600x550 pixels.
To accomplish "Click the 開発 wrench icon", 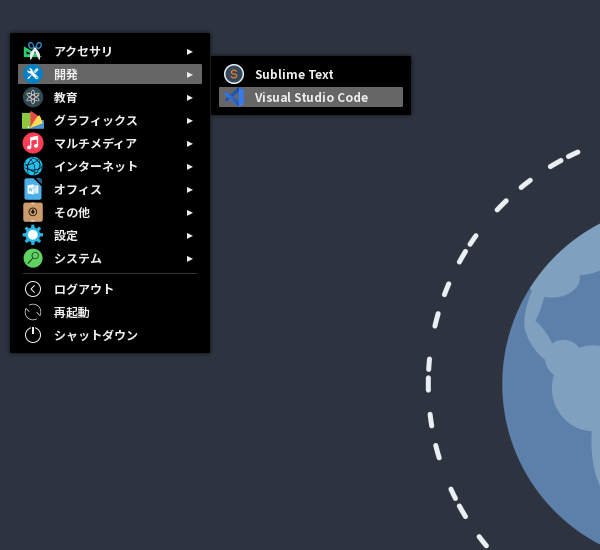I will (x=33, y=74).
